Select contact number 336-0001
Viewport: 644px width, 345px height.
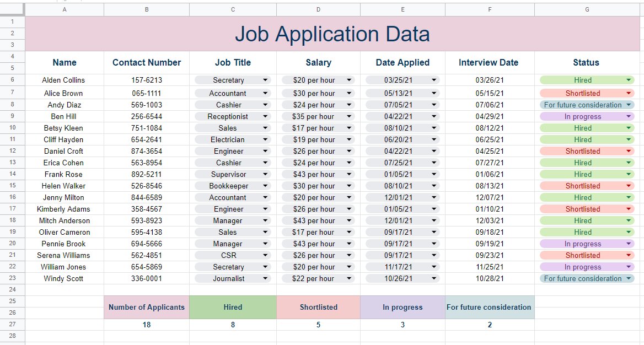147,278
